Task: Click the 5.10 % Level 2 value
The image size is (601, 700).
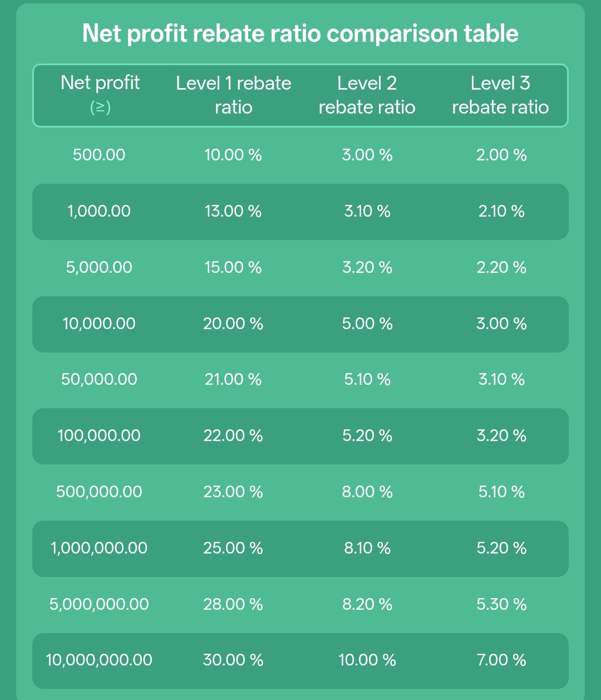Action: click(x=367, y=379)
